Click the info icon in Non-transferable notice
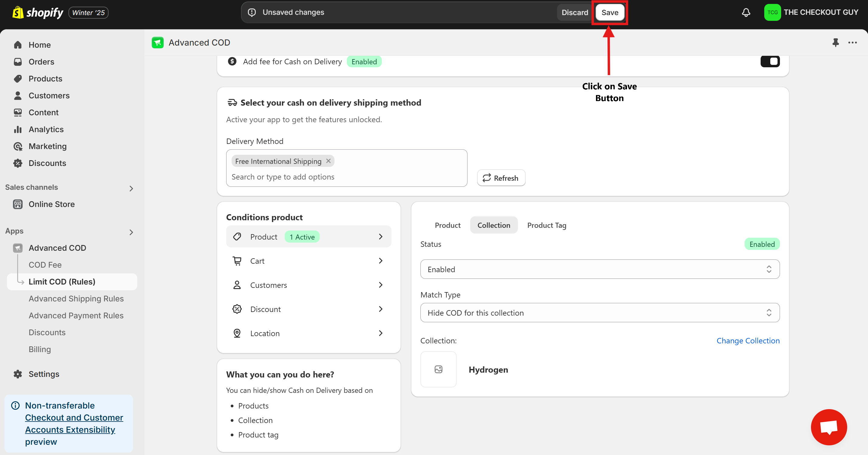The width and height of the screenshot is (868, 455). pyautogui.click(x=15, y=406)
